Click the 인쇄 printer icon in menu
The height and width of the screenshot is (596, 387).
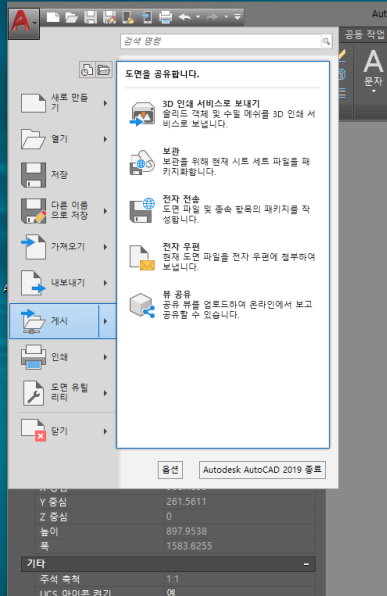[33, 357]
